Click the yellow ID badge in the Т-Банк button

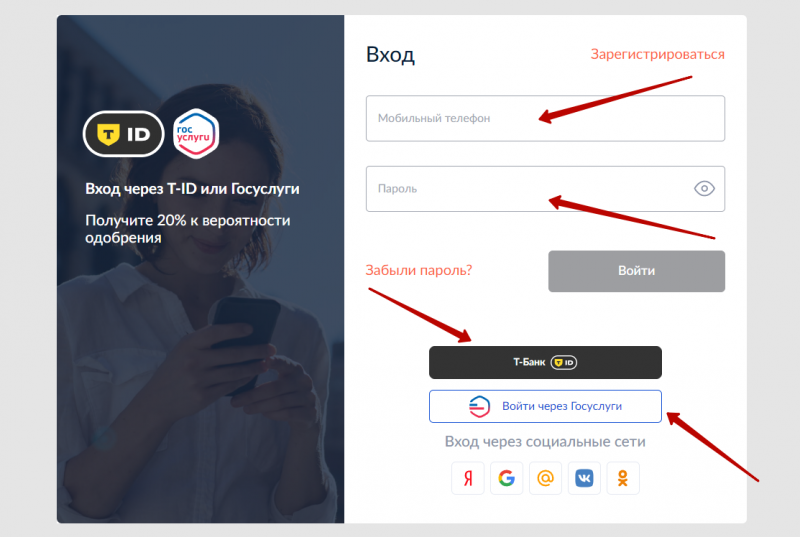(563, 363)
